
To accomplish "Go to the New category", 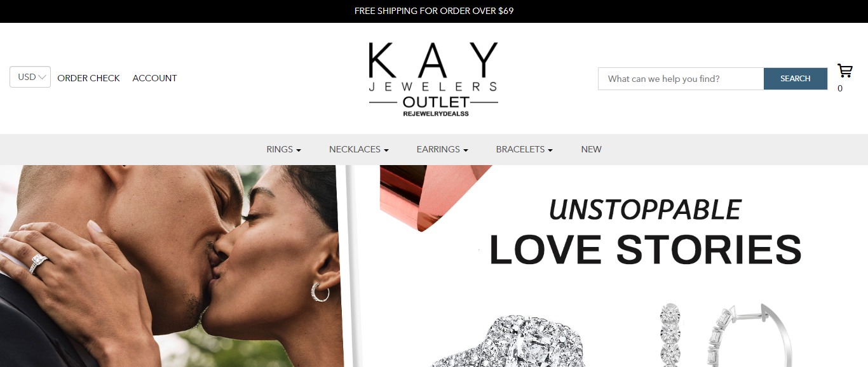I will tap(591, 149).
